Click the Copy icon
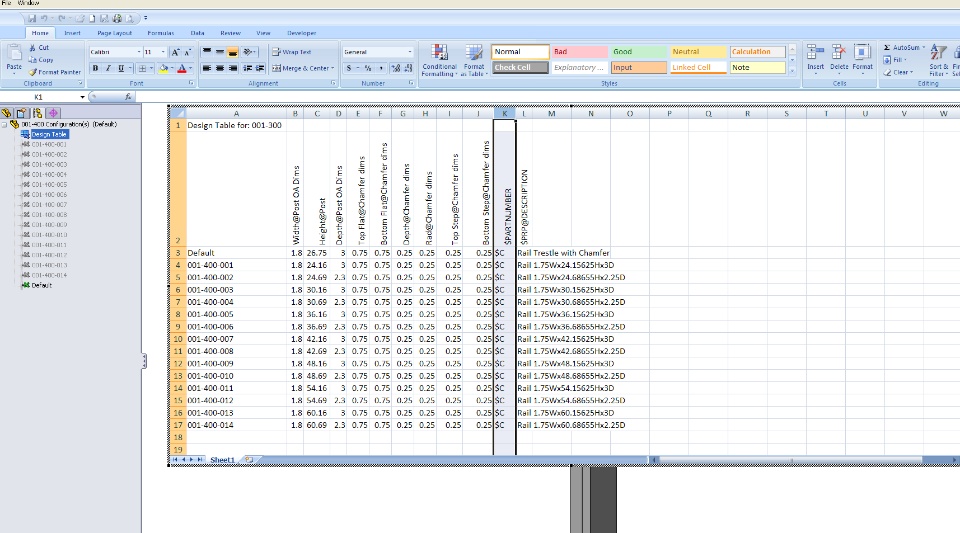 (x=32, y=59)
